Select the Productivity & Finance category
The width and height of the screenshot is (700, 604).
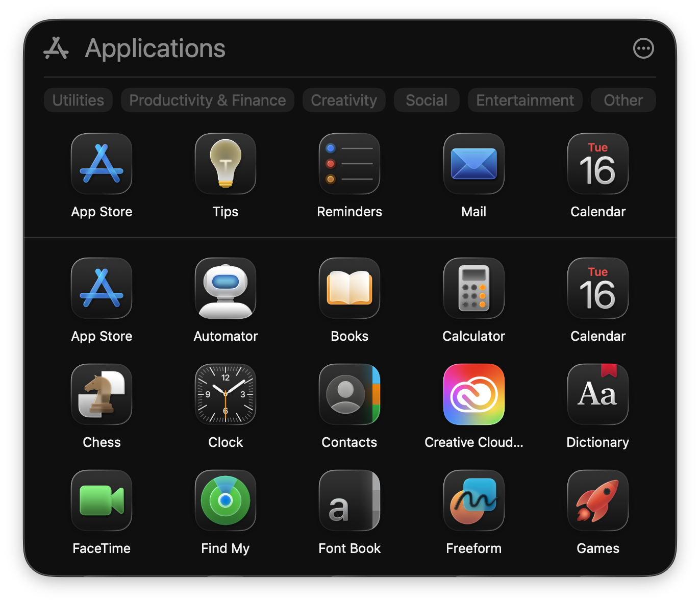208,100
